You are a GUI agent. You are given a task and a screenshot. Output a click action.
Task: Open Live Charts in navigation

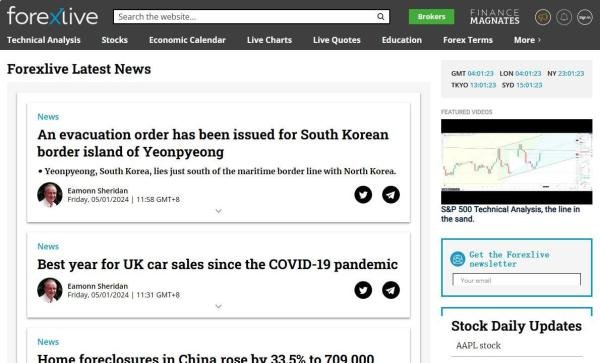(x=269, y=40)
